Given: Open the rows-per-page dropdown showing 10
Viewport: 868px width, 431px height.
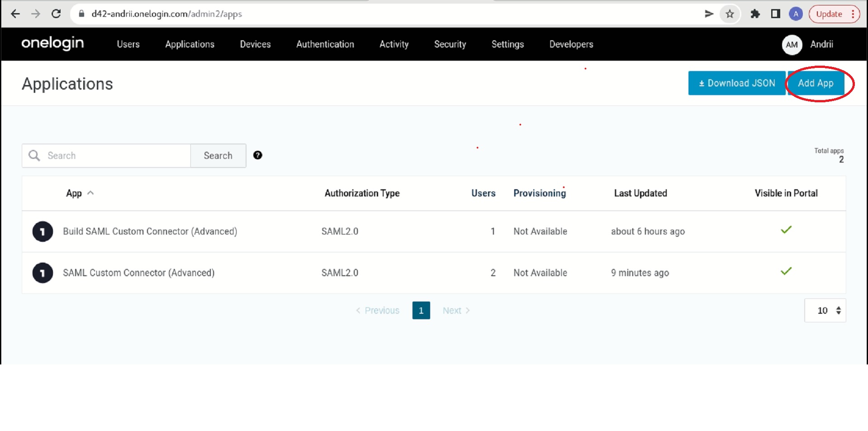Looking at the screenshot, I should (x=825, y=311).
